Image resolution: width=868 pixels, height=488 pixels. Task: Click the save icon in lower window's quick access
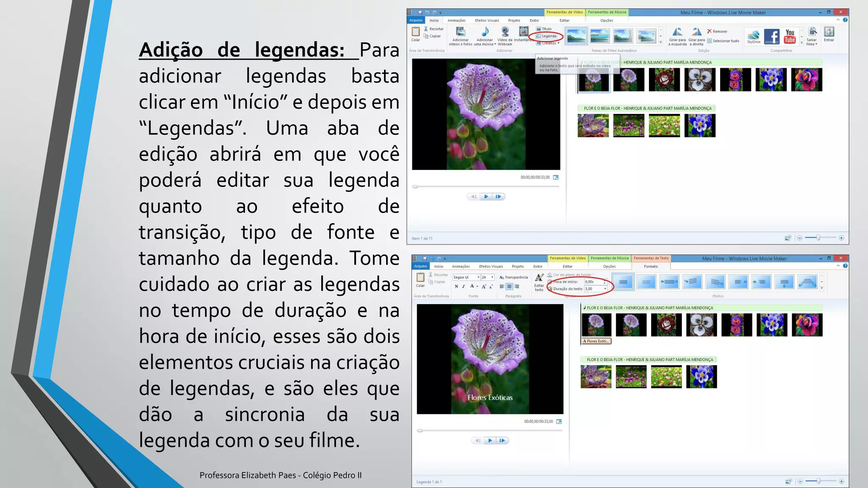[425, 258]
